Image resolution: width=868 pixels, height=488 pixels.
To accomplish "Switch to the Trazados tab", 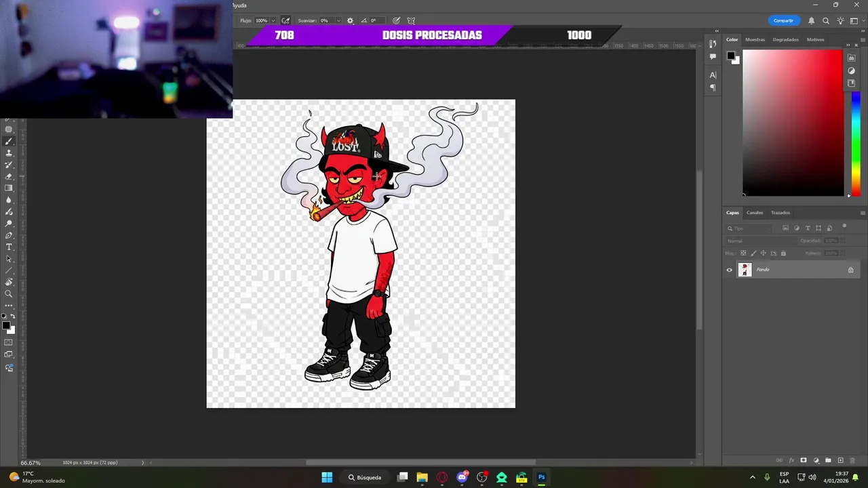I will pyautogui.click(x=780, y=213).
